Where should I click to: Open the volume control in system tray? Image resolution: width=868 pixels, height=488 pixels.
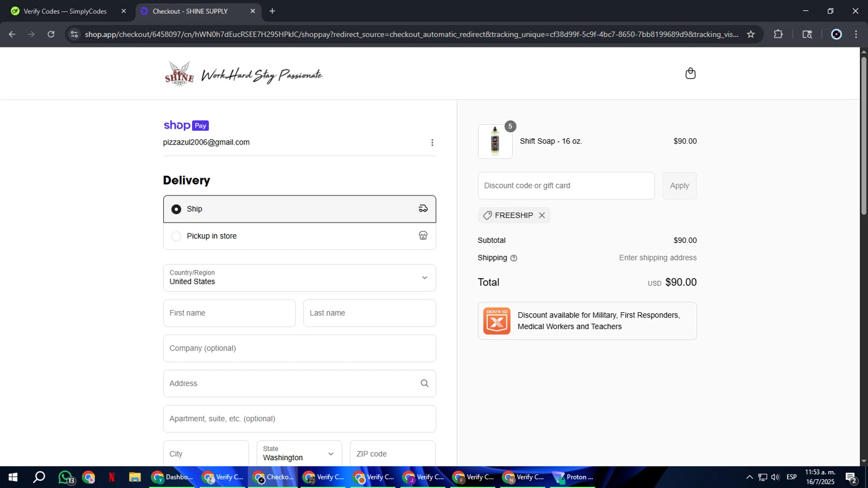(775, 478)
